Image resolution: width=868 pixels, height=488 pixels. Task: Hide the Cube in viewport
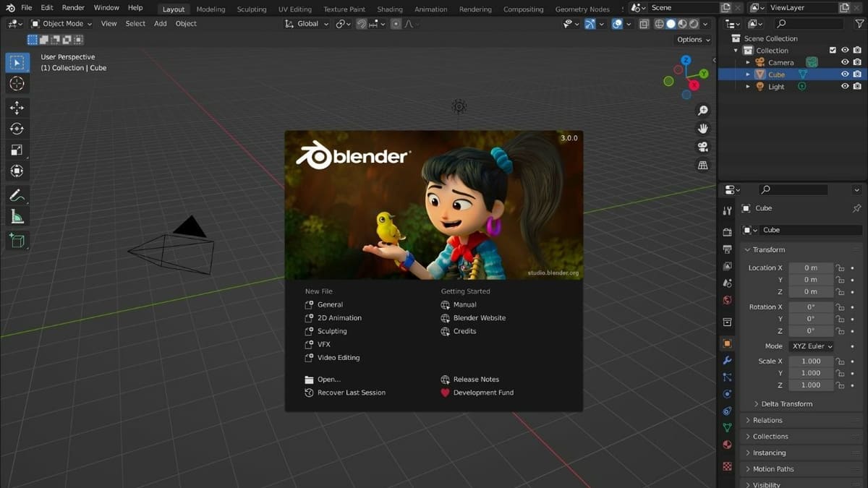[844, 74]
